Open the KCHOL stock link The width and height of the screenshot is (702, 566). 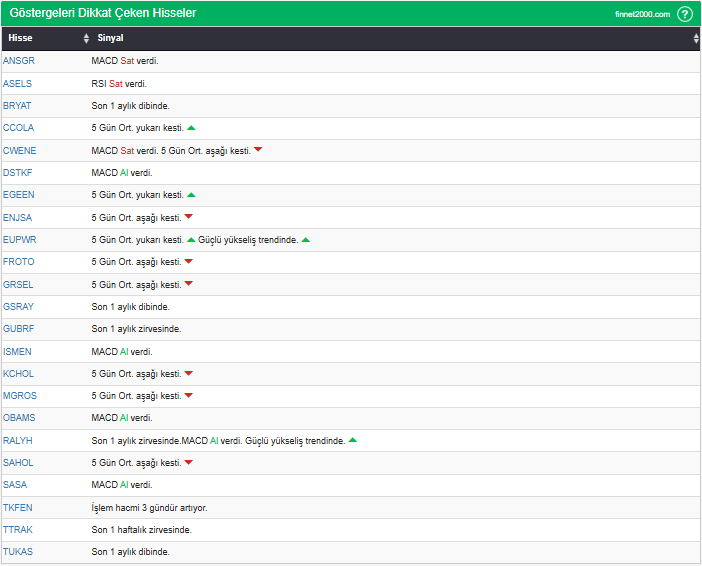point(19,374)
